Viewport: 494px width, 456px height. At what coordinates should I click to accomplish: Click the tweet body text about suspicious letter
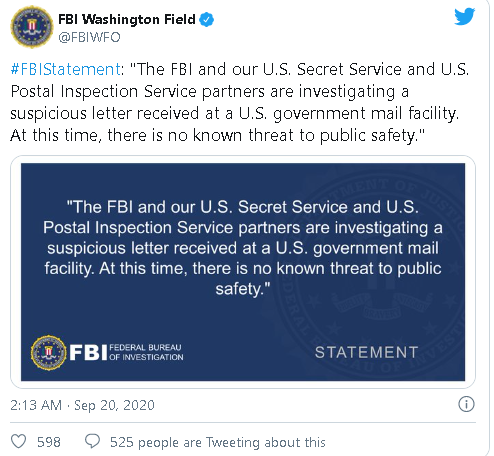coord(239,102)
